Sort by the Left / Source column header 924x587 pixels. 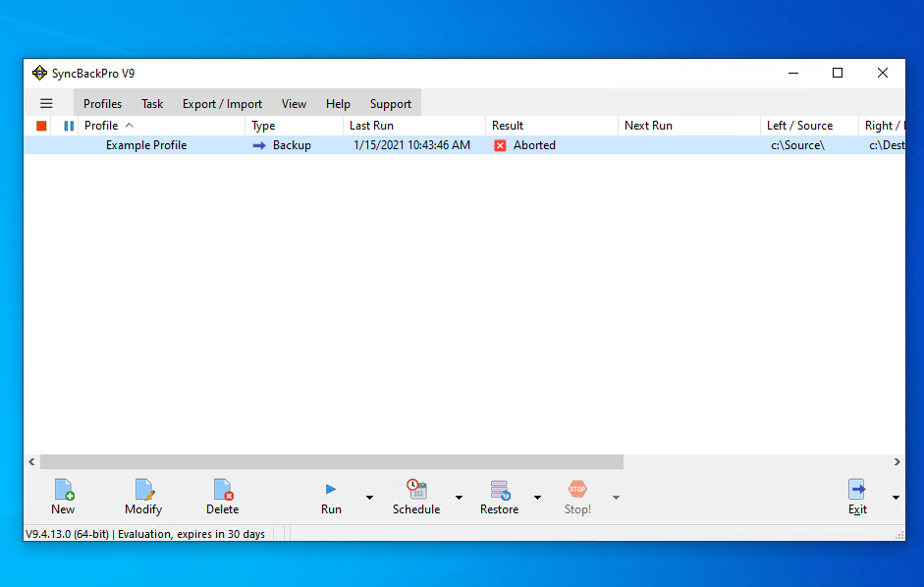click(810, 126)
